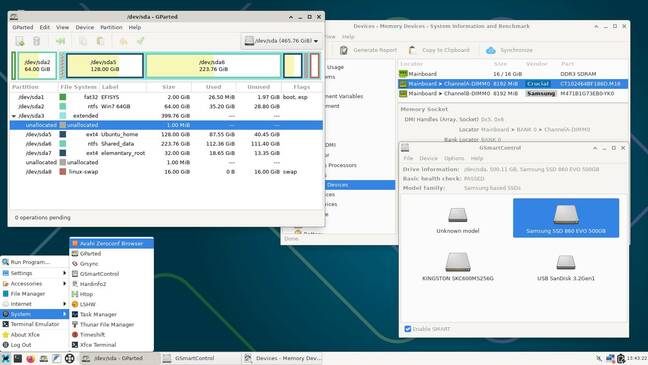The image size is (648, 365).
Task: Select the Mainboard 16 / 16 GiB memory row
Action: [x=513, y=74]
